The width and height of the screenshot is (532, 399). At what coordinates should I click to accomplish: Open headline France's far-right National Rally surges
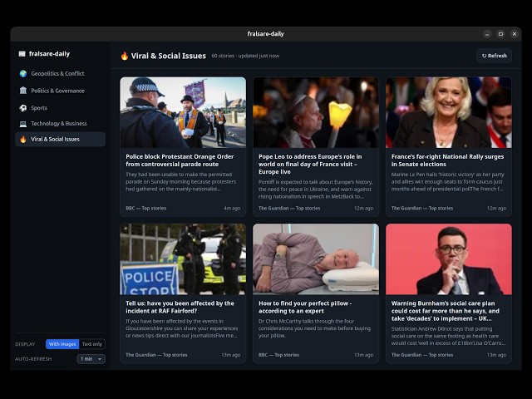coord(447,160)
